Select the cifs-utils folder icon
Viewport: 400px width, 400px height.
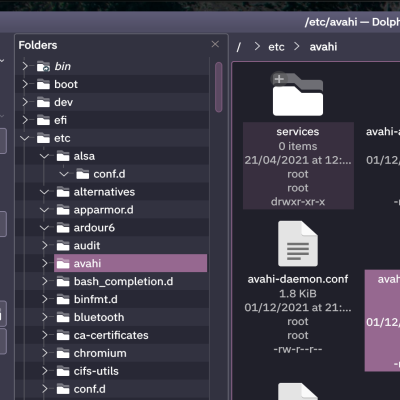coord(63,372)
